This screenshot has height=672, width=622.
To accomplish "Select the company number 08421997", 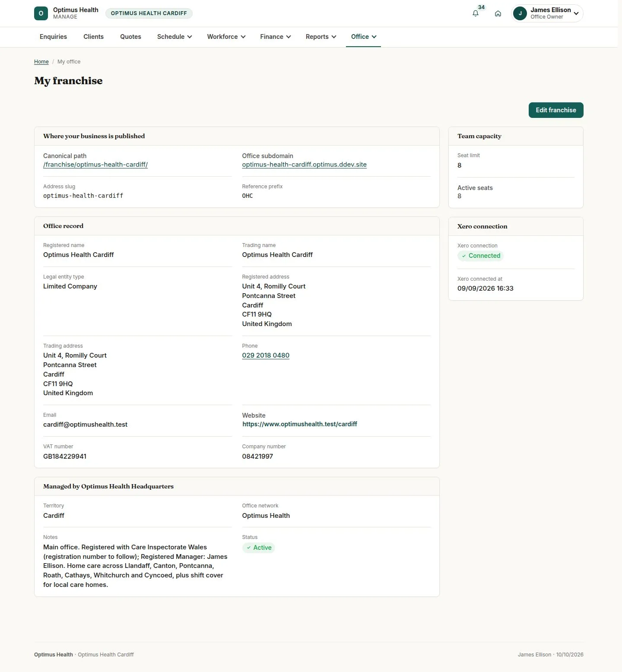I will click(257, 456).
